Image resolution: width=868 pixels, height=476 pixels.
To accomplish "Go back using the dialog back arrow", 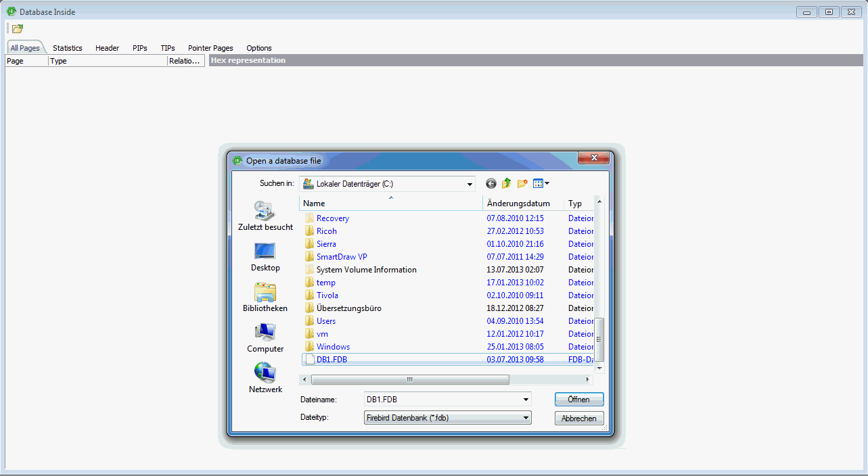I will coord(491,183).
